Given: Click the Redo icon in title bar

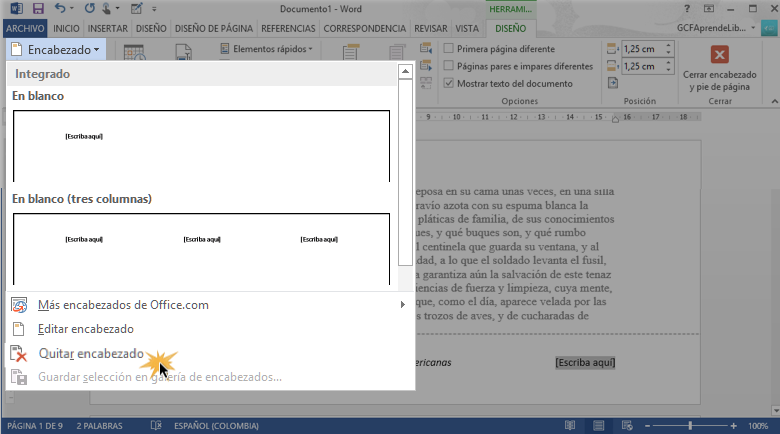Looking at the screenshot, I should pyautogui.click(x=87, y=8).
